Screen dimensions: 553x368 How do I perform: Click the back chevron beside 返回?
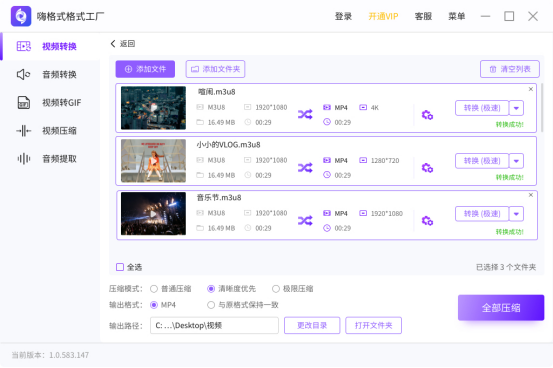pyautogui.click(x=113, y=43)
